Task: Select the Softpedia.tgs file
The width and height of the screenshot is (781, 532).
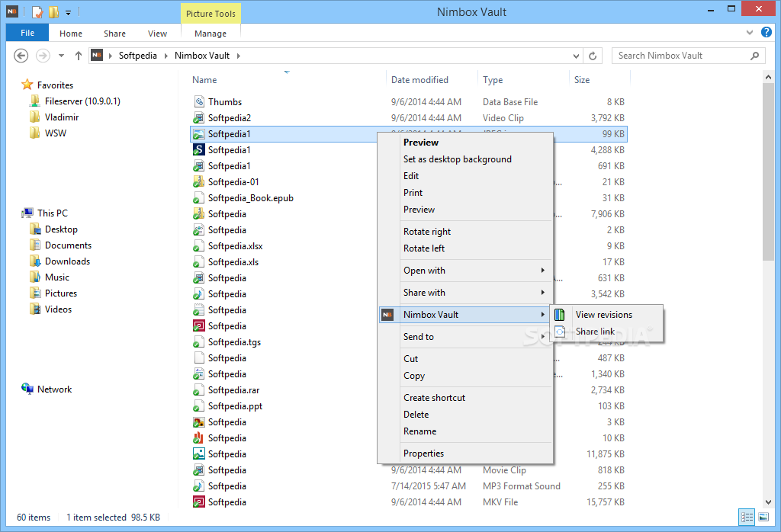Action: 234,342
